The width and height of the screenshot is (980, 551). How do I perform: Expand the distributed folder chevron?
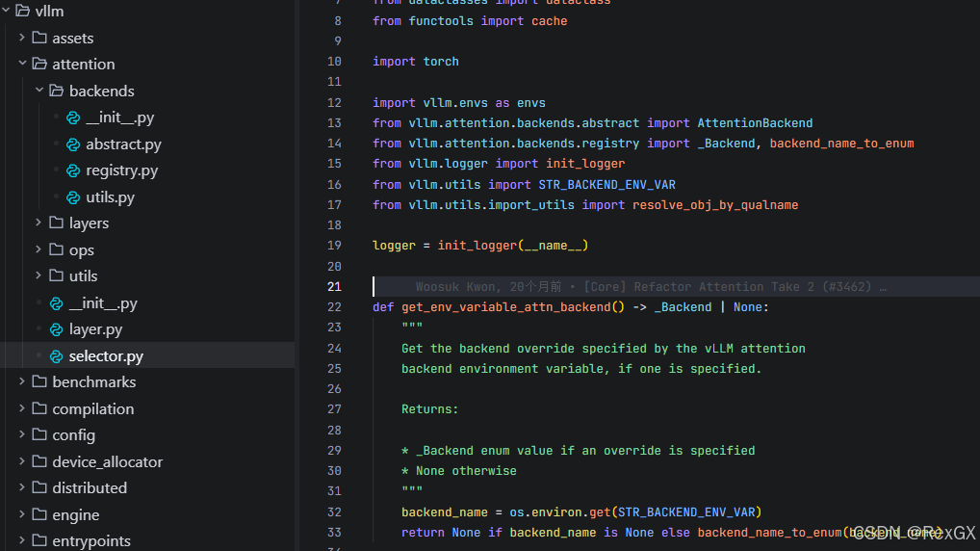[22, 487]
